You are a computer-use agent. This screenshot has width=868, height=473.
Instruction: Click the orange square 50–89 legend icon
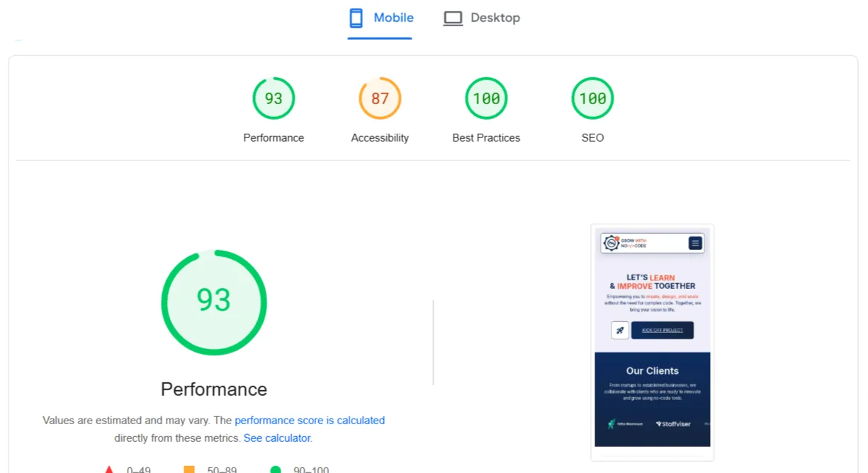[189, 469]
